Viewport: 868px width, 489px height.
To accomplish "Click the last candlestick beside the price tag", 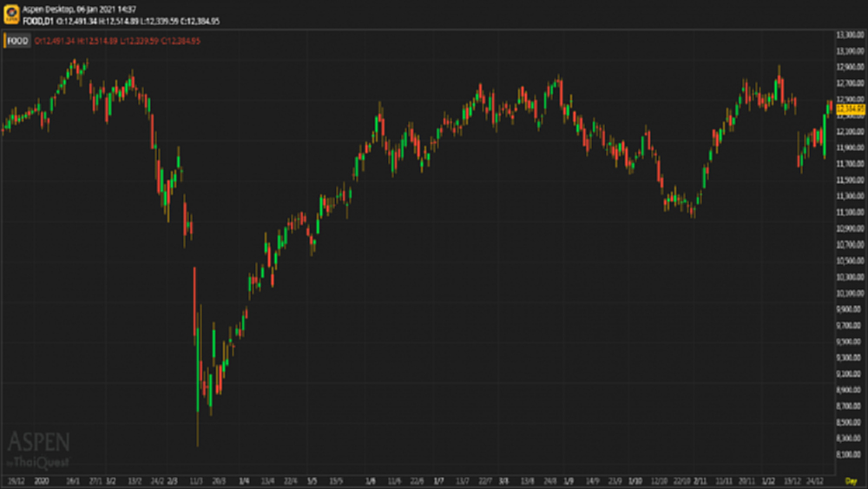I will [831, 106].
